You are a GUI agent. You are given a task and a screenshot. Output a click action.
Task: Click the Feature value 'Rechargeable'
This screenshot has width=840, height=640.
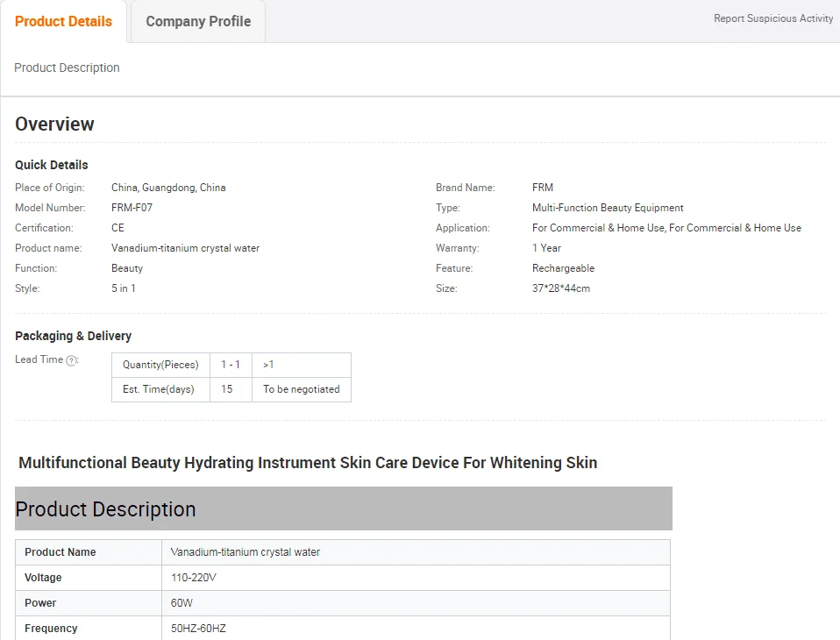tap(564, 268)
